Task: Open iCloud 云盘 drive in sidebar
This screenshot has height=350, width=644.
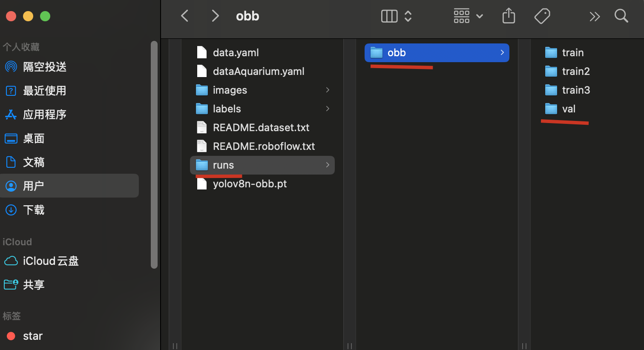Action: pos(69,261)
